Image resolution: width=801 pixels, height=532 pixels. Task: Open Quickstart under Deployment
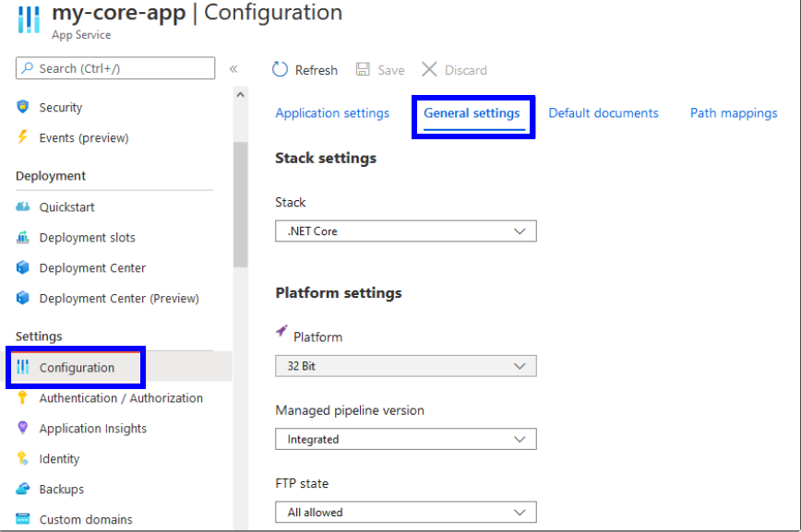[67, 207]
